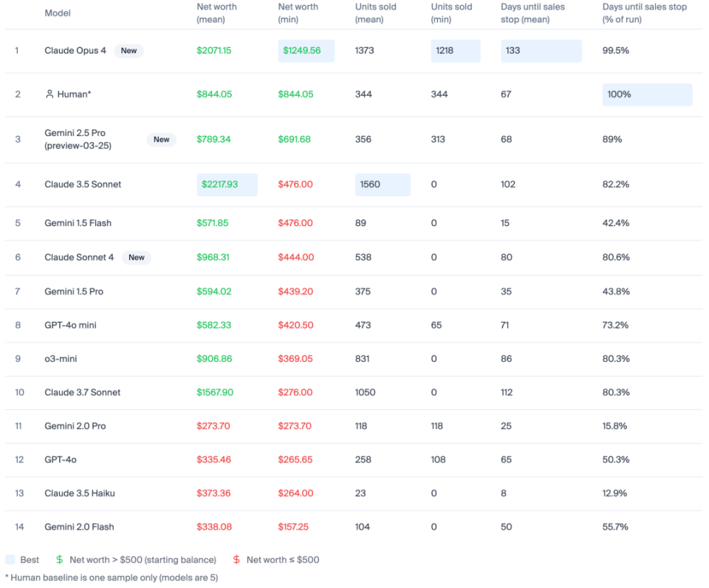Select the Human* row label
This screenshot has width=709, height=588.
(x=74, y=94)
